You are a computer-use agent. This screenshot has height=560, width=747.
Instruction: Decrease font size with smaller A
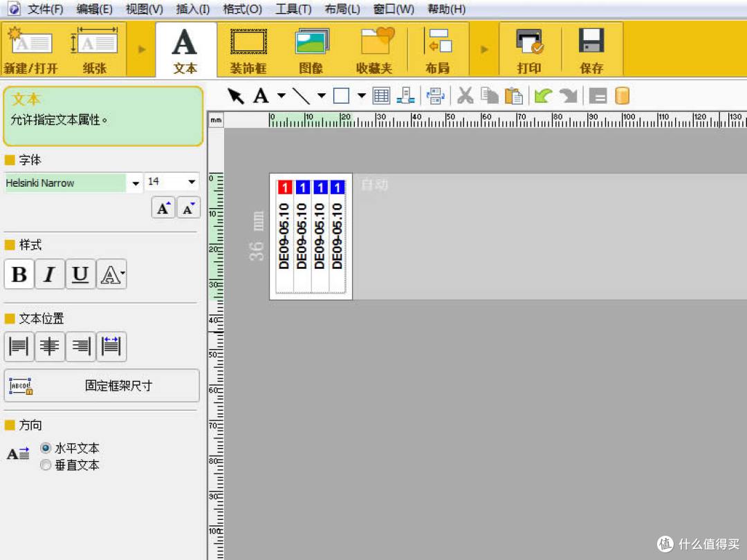click(189, 207)
